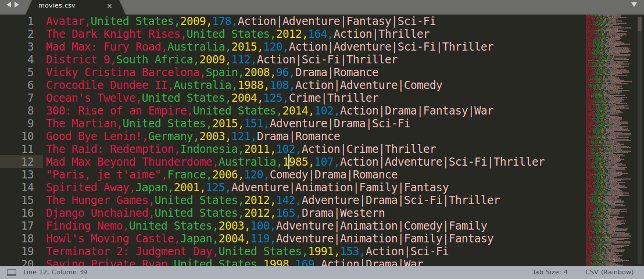Click '300: Rise of an Empire' title
Screen dimensions: 644x279
(x=116, y=111)
